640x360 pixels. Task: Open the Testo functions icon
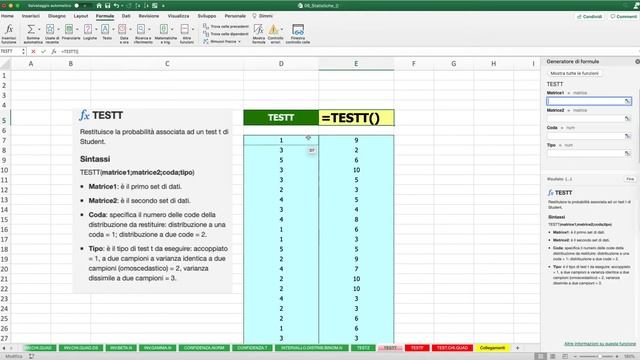coord(105,29)
